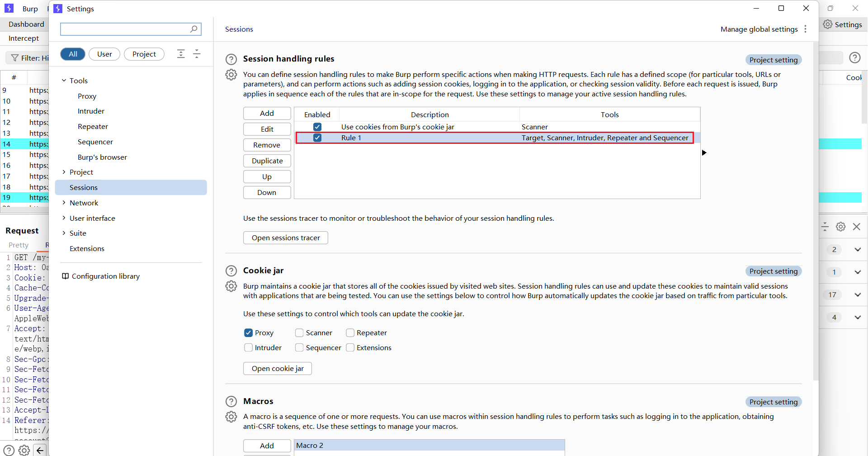Expand the Project tree node

point(64,172)
